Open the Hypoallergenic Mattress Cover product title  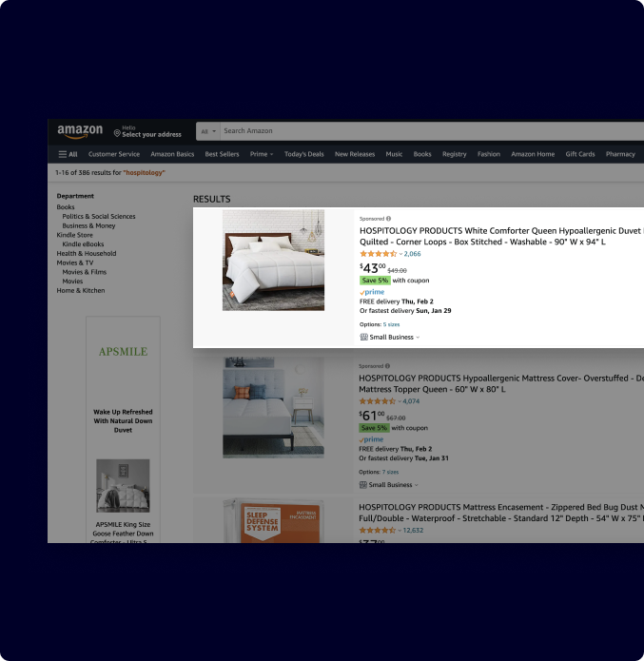501,383
